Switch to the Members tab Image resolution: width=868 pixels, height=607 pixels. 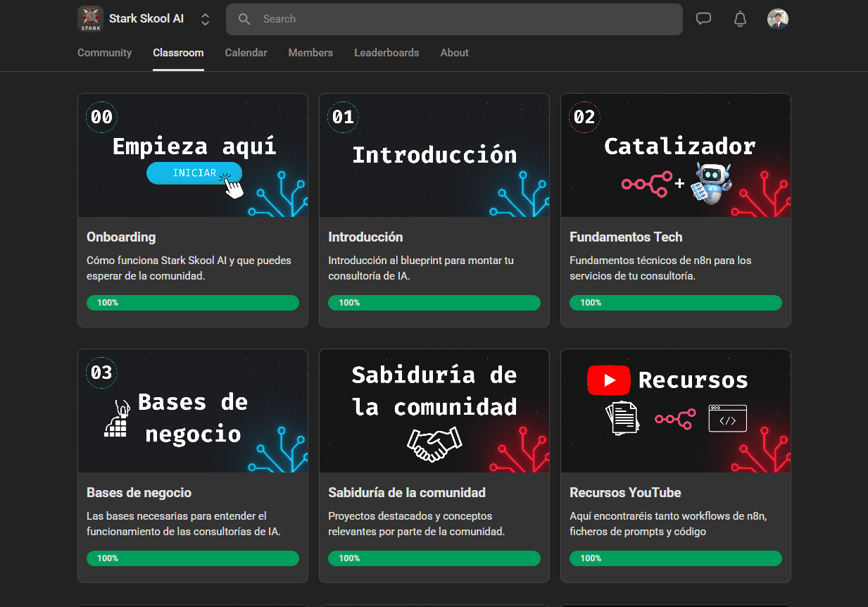click(x=310, y=53)
